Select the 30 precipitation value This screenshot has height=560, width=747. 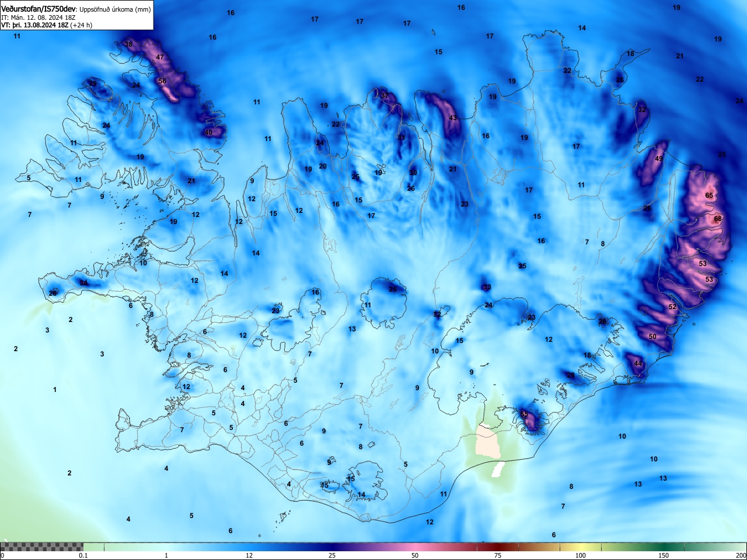coord(413,173)
